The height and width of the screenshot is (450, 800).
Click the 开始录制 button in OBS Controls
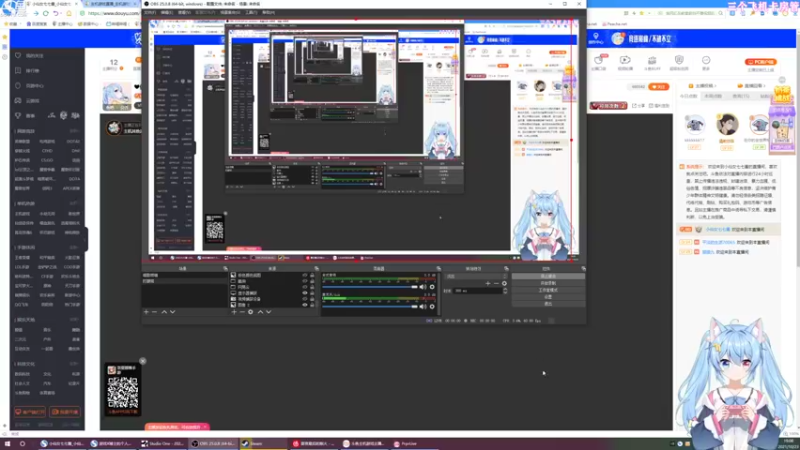548,283
